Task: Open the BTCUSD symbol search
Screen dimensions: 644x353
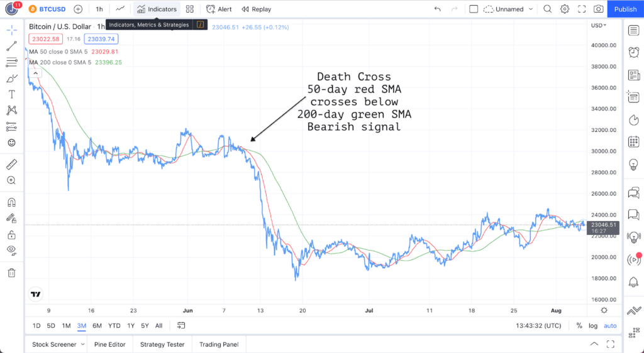Action: coord(48,9)
